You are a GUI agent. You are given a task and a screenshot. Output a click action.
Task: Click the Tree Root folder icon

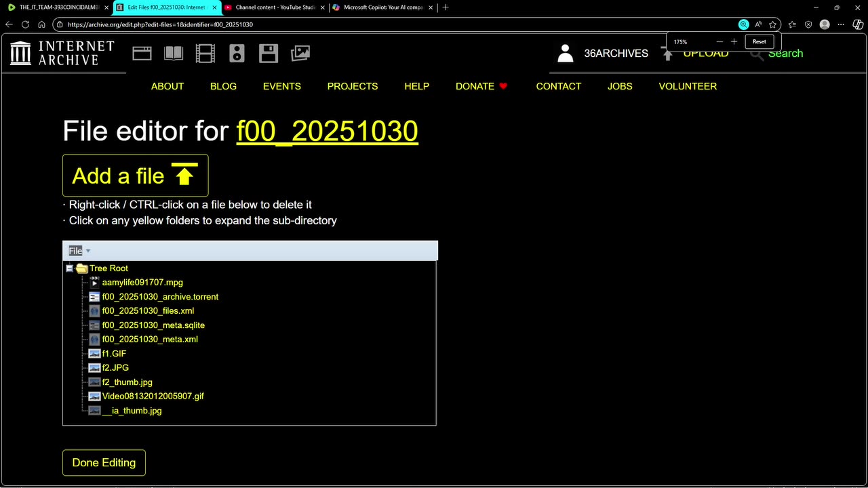pos(82,268)
